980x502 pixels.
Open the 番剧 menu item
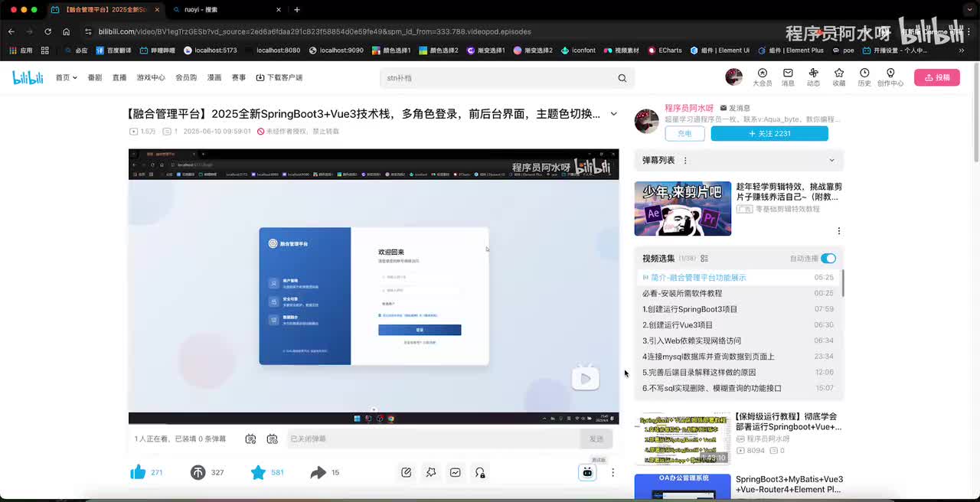(x=95, y=78)
